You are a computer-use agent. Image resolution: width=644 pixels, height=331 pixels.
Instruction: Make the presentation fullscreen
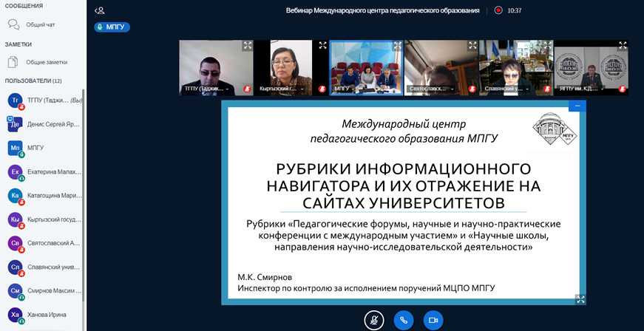point(580,299)
